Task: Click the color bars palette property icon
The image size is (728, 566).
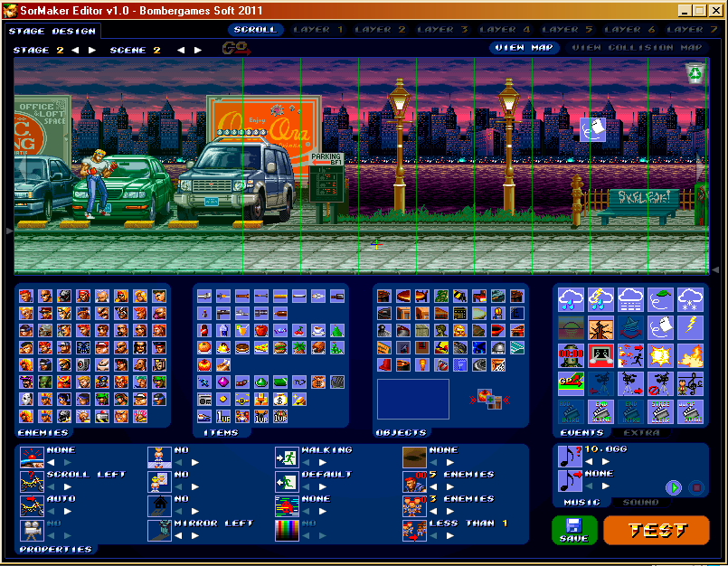Action: (x=287, y=530)
